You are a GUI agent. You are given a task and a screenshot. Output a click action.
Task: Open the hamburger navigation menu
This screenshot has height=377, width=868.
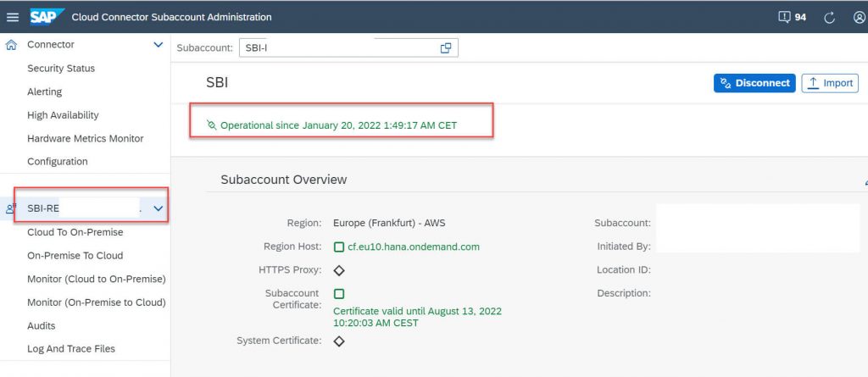click(12, 17)
